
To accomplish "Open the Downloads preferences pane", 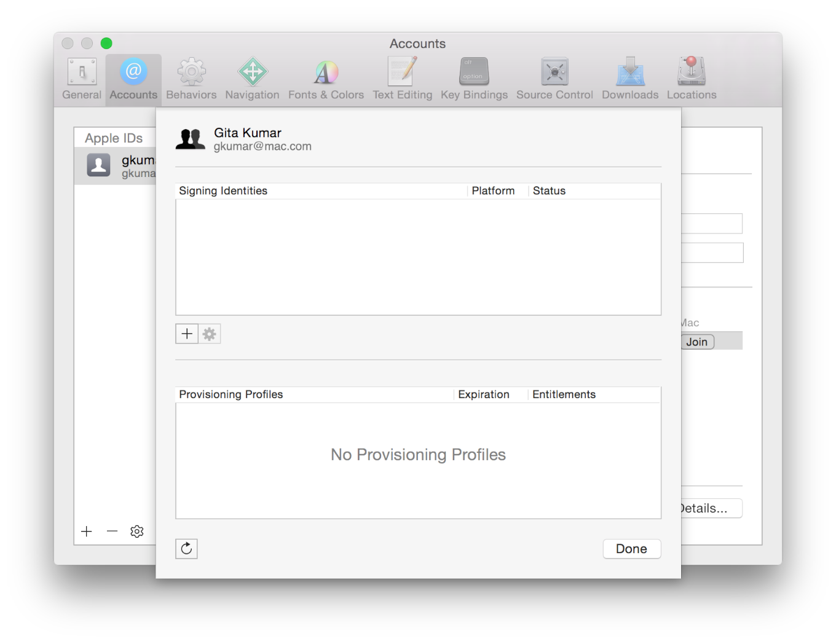I will tap(630, 80).
